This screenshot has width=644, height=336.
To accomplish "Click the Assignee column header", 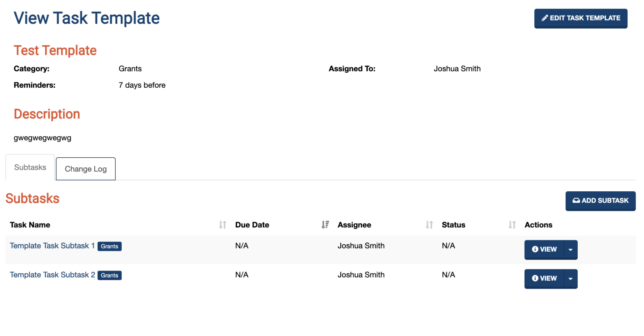I will click(x=354, y=225).
